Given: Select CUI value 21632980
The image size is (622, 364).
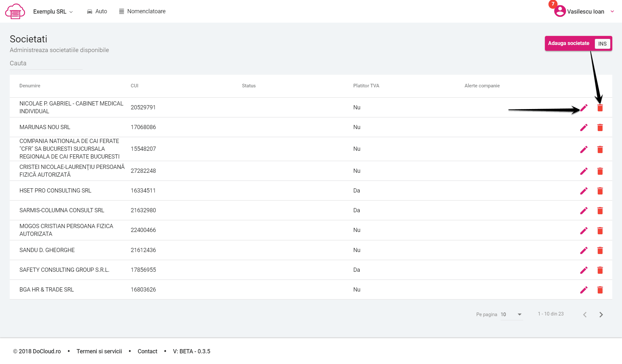Looking at the screenshot, I should [x=143, y=210].
